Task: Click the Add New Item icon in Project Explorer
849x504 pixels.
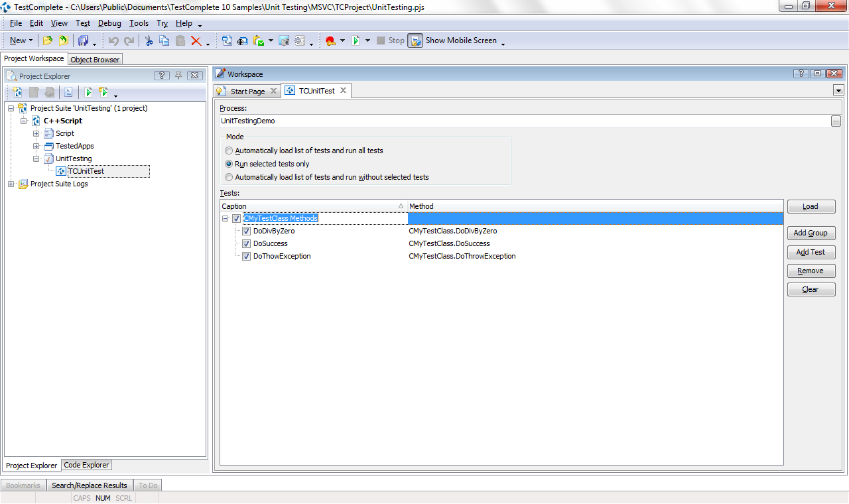Action: 18,92
